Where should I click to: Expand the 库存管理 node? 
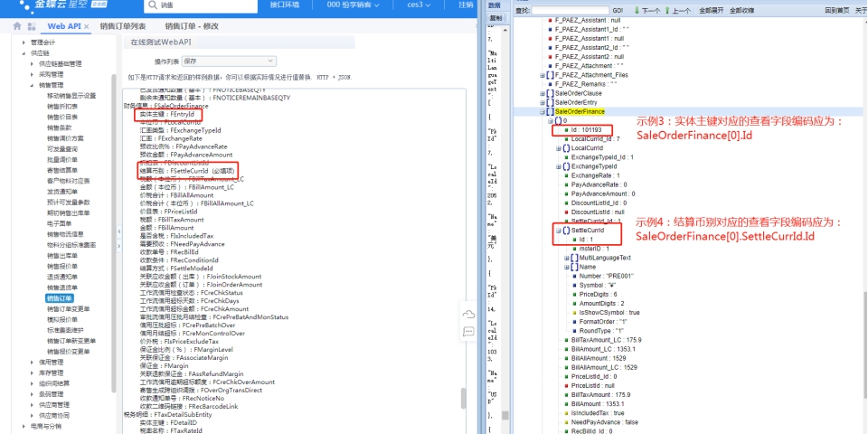point(33,373)
